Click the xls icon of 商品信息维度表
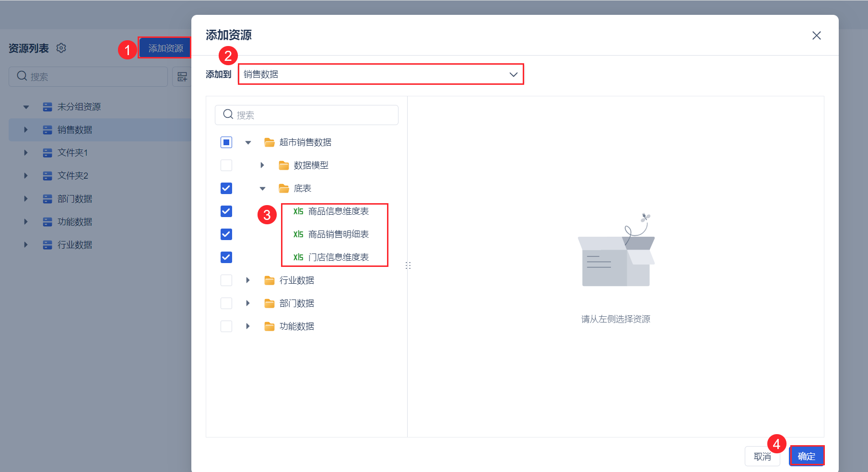This screenshot has width=868, height=472. click(x=298, y=211)
